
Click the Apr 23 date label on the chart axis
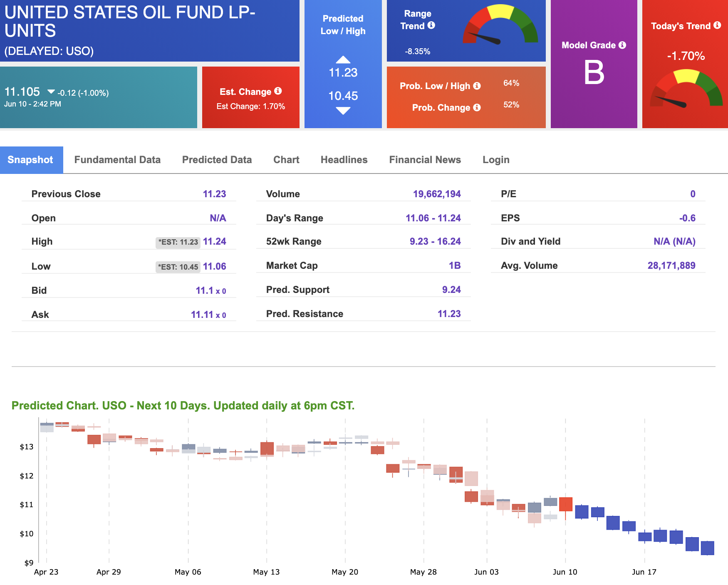[46, 572]
